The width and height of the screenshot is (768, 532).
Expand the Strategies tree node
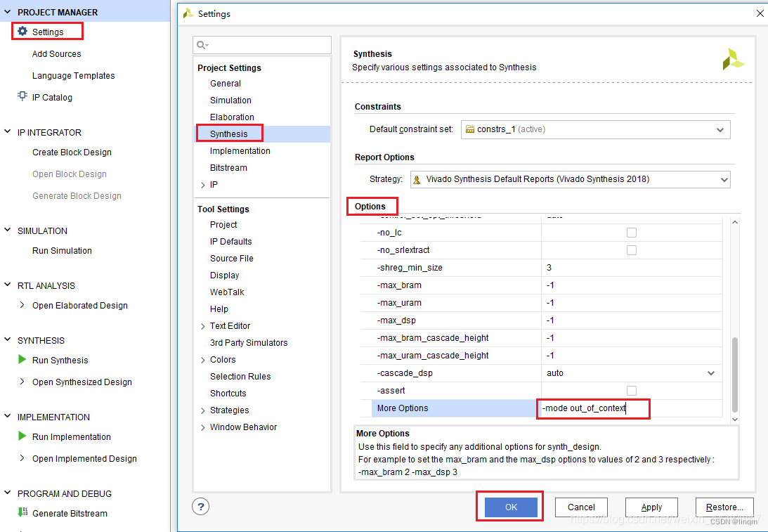click(x=203, y=410)
